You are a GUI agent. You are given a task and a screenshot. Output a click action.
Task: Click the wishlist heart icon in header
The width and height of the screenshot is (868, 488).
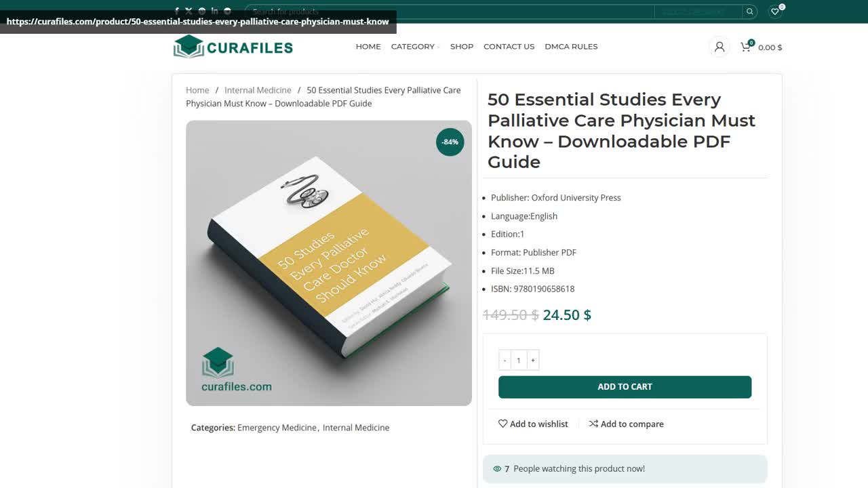coord(775,12)
